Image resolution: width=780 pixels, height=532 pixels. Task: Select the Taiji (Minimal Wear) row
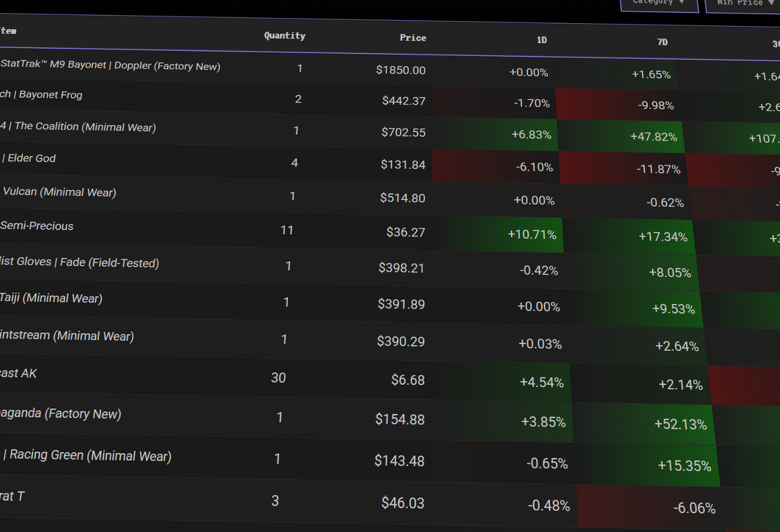[x=51, y=298]
